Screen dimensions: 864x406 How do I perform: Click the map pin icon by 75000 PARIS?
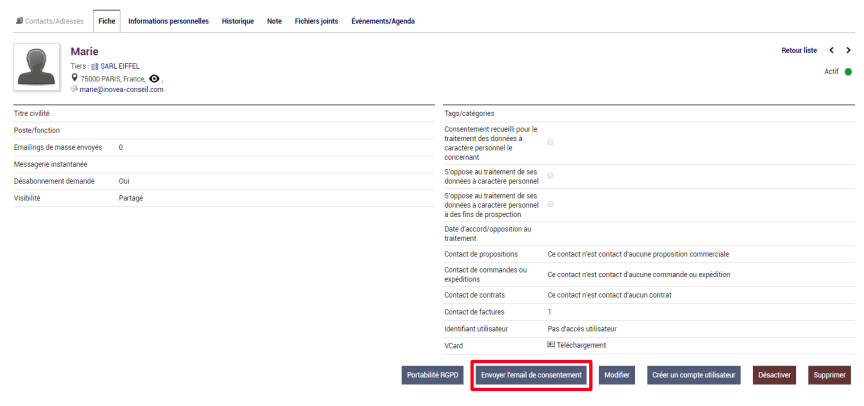click(x=75, y=78)
